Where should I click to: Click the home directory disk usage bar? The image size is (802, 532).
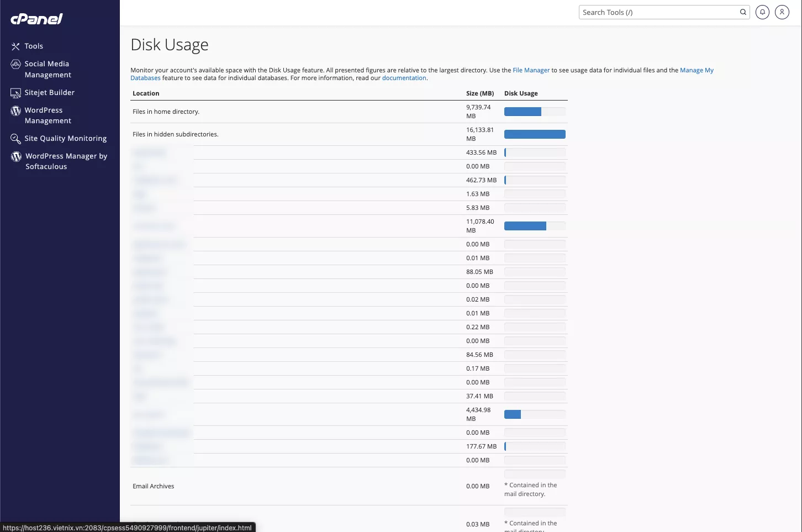pyautogui.click(x=535, y=112)
